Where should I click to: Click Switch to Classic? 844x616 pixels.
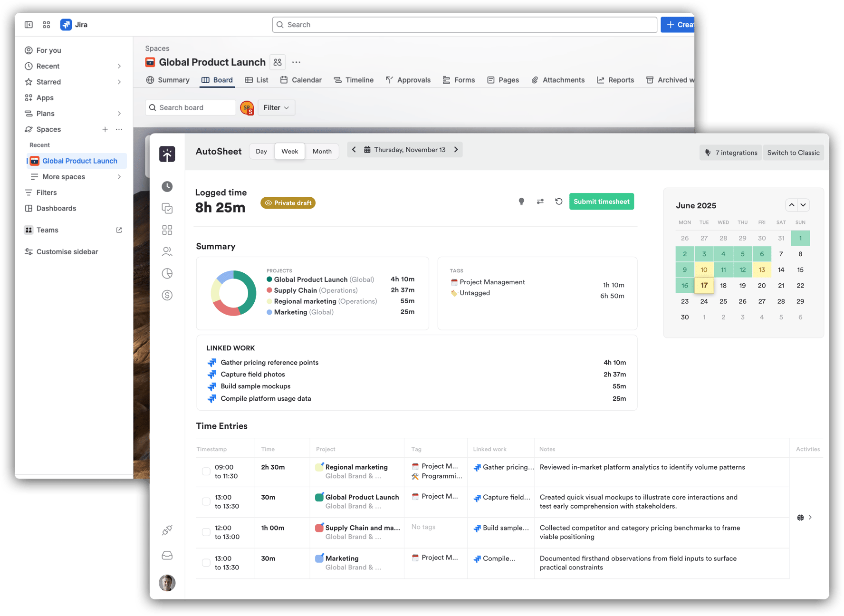793,152
